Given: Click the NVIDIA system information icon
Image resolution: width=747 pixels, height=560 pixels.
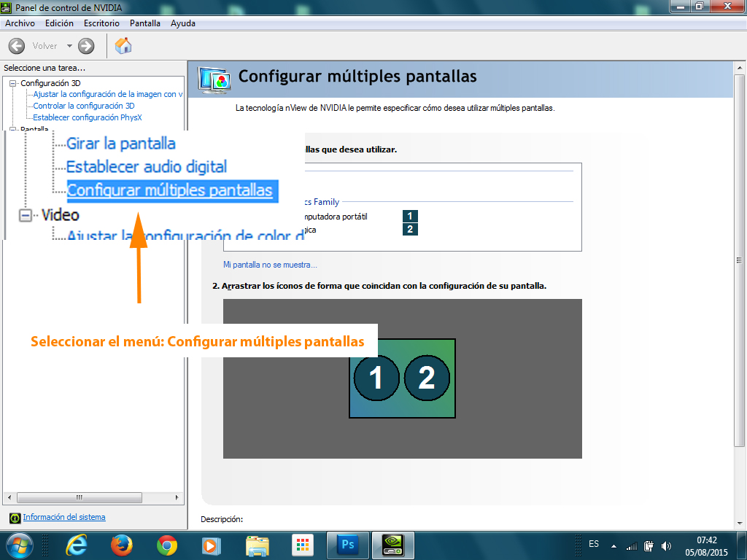Looking at the screenshot, I should (x=15, y=518).
